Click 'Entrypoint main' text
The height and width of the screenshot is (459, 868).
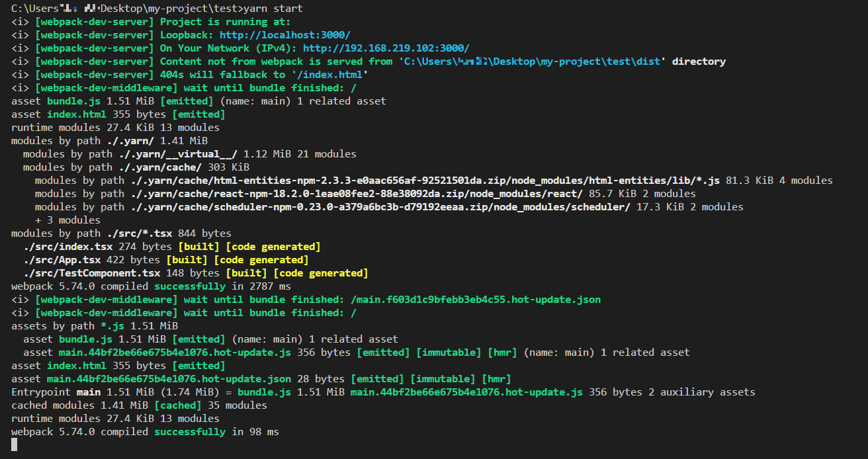click(x=56, y=392)
